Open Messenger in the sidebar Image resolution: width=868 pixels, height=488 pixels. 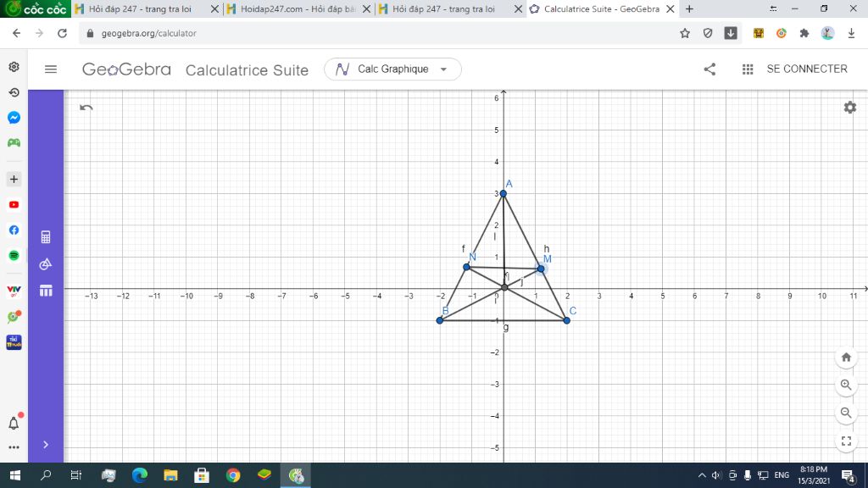tap(14, 117)
